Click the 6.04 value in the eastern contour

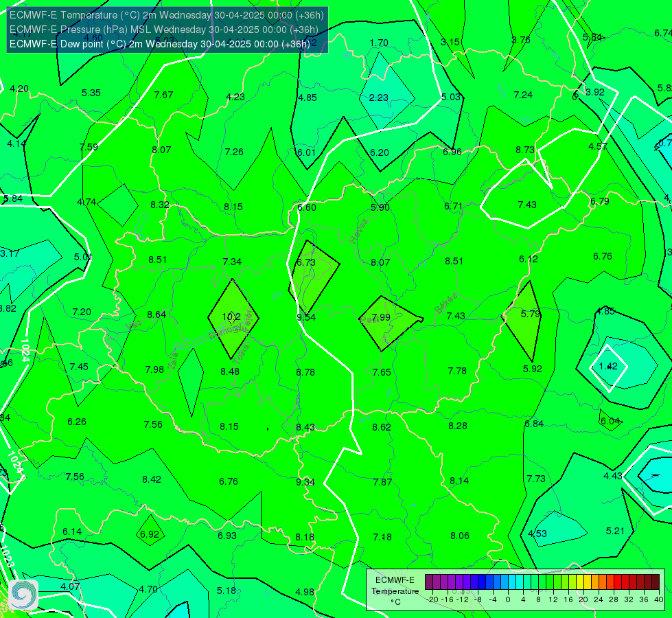tap(610, 421)
